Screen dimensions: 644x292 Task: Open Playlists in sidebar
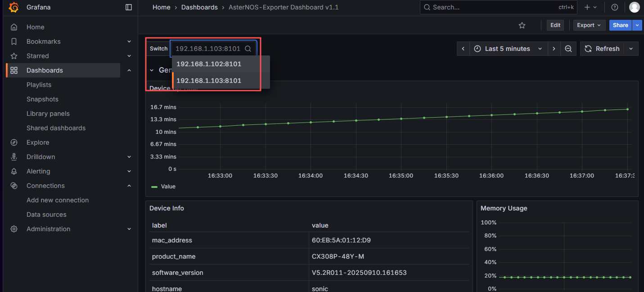point(39,85)
